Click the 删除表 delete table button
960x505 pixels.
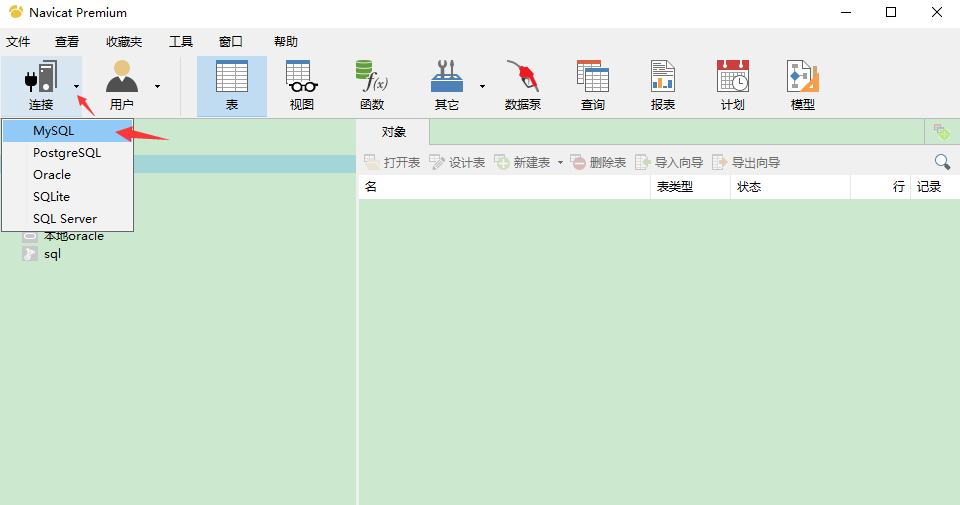pos(598,163)
